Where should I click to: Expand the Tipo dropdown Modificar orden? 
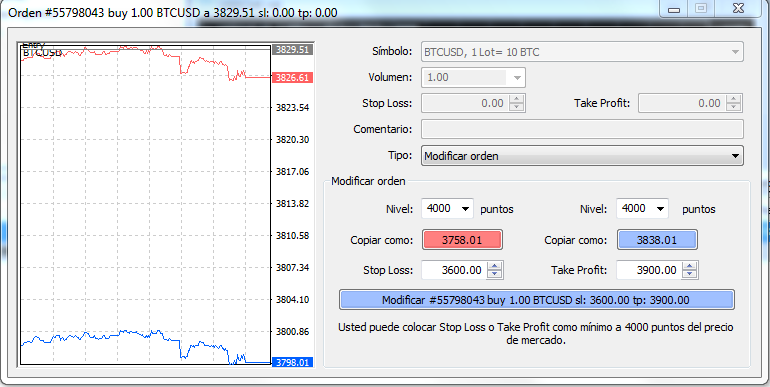[x=582, y=156]
